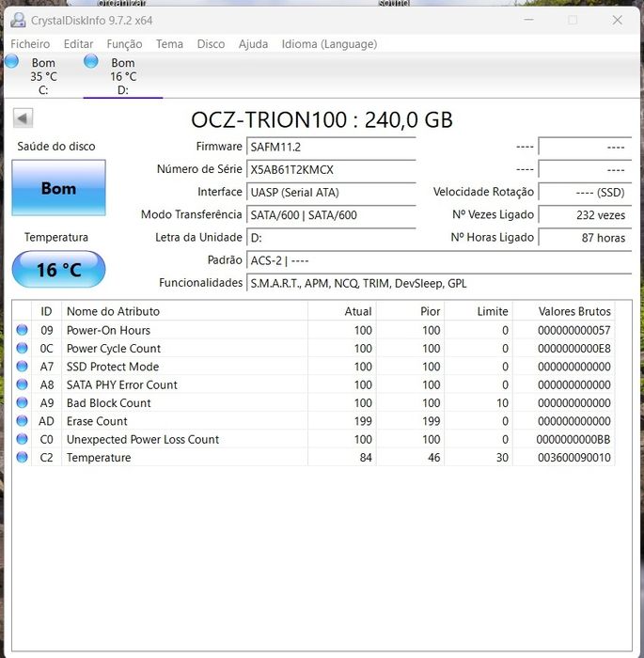Click the rotation speed field ---- (SSD)
Viewport: 644px width, 658px height.
(x=585, y=192)
